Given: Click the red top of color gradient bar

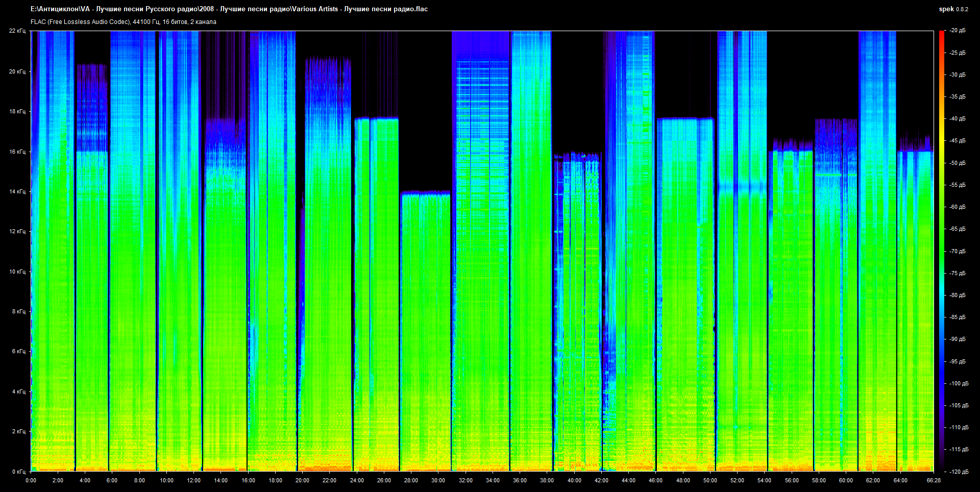Looking at the screenshot, I should click(x=941, y=34).
